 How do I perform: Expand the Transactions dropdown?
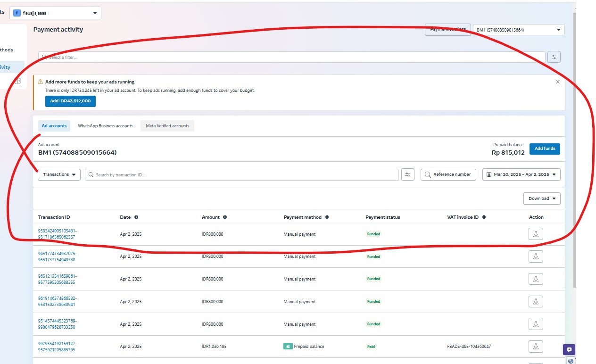59,174
